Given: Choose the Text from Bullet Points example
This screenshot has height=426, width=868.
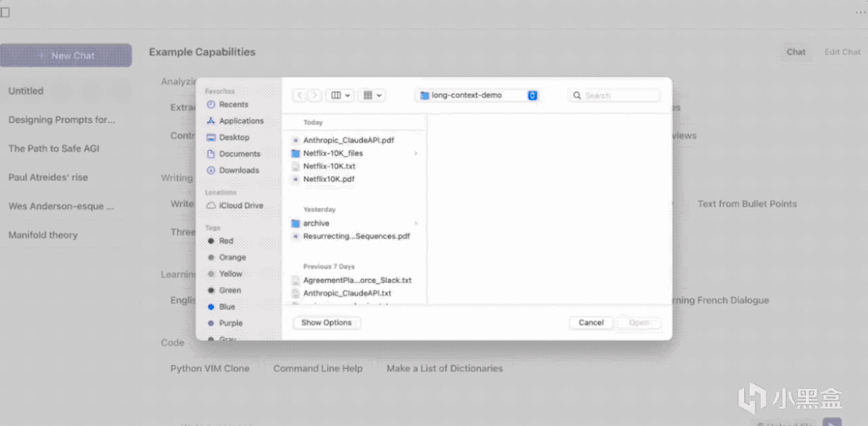Looking at the screenshot, I should tap(747, 203).
